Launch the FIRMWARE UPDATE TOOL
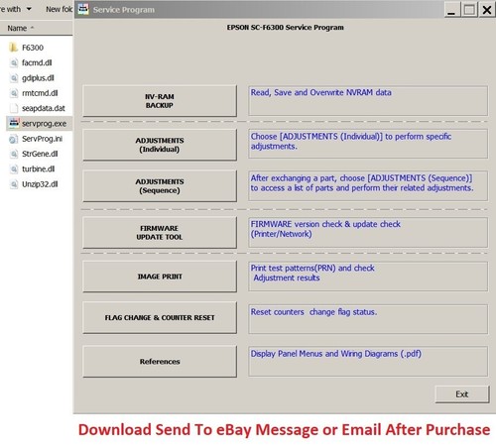This screenshot has width=496, height=448. pos(160,233)
